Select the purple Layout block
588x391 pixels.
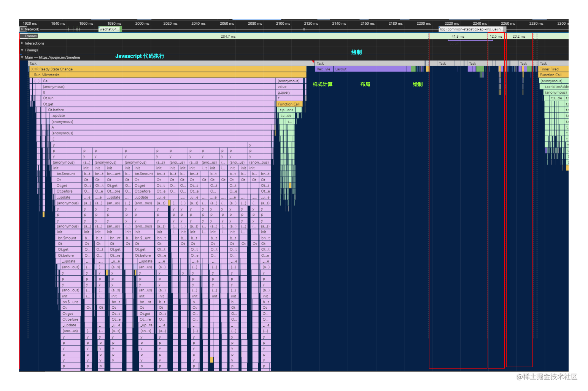[370, 69]
